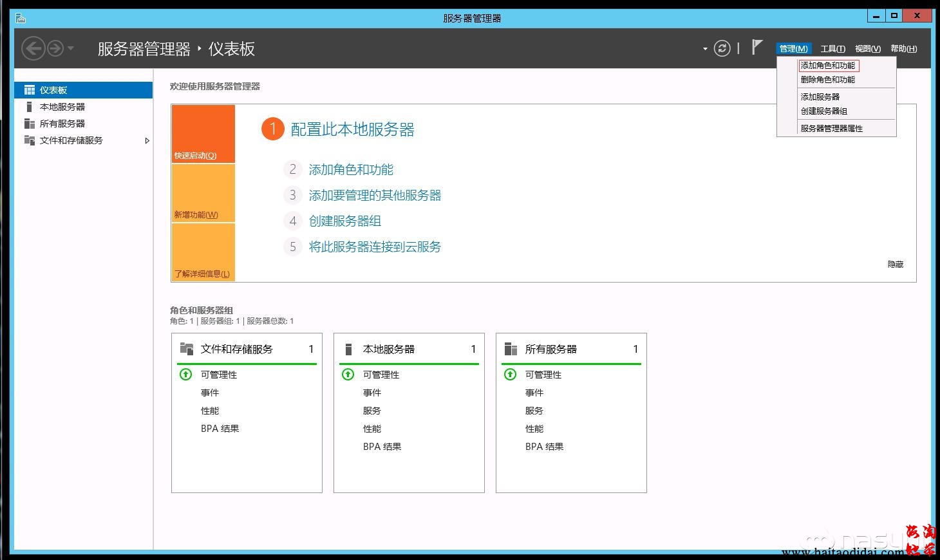Select the orange 快速启动(Q) tile
940x560 pixels.
[203, 133]
